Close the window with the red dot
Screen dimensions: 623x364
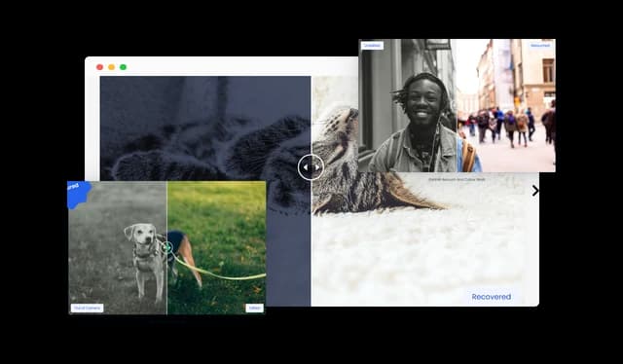pos(99,67)
